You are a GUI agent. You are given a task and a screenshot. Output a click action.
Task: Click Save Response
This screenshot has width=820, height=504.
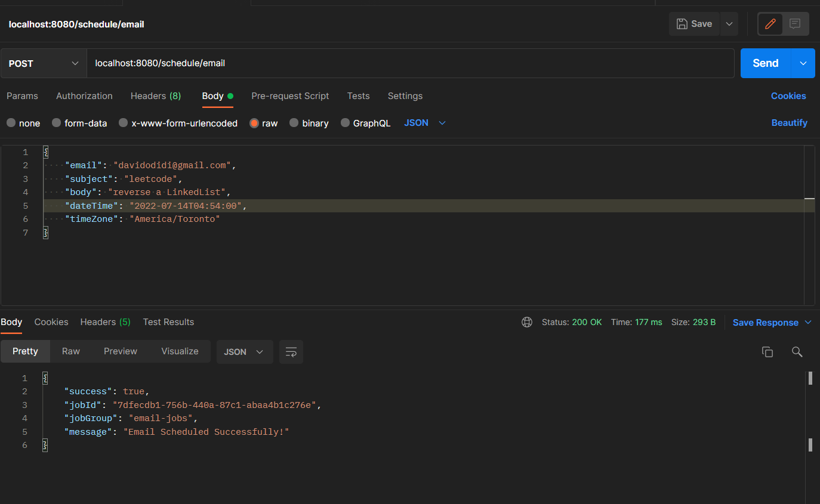pyautogui.click(x=765, y=323)
